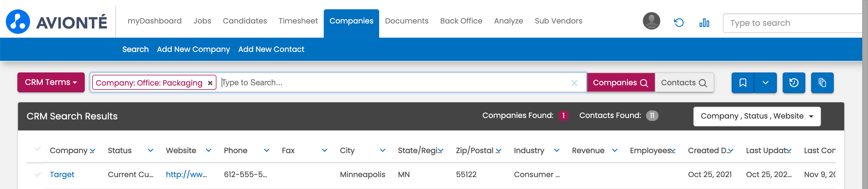This screenshot has height=189, width=868.
Task: Click Add New Contact
Action: tap(271, 49)
